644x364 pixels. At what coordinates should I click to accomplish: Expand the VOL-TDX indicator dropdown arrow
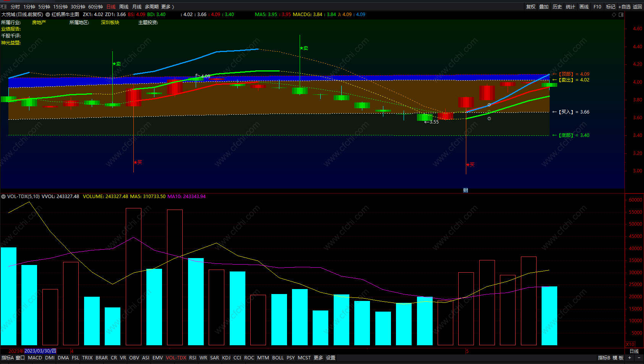pos(3,197)
